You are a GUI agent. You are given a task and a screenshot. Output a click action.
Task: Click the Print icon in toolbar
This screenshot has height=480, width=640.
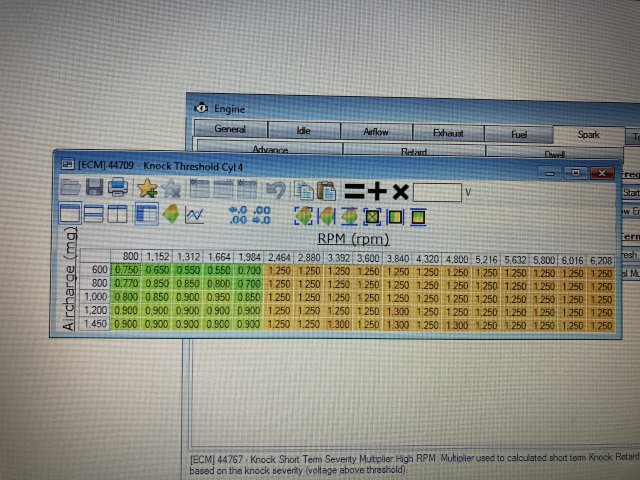click(117, 188)
